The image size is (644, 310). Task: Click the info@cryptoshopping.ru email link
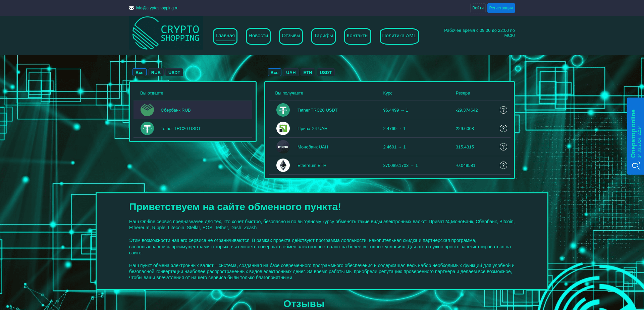pos(157,8)
